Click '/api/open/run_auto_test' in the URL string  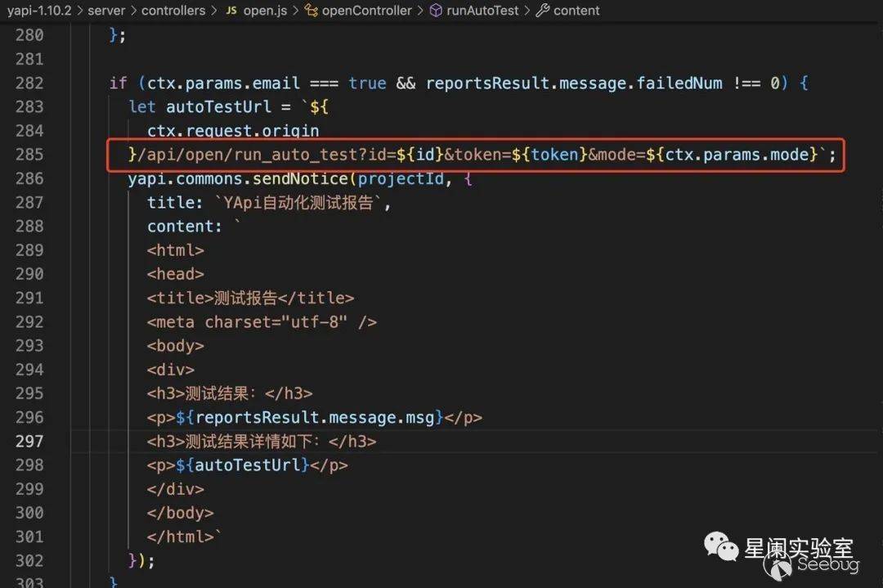click(x=247, y=155)
